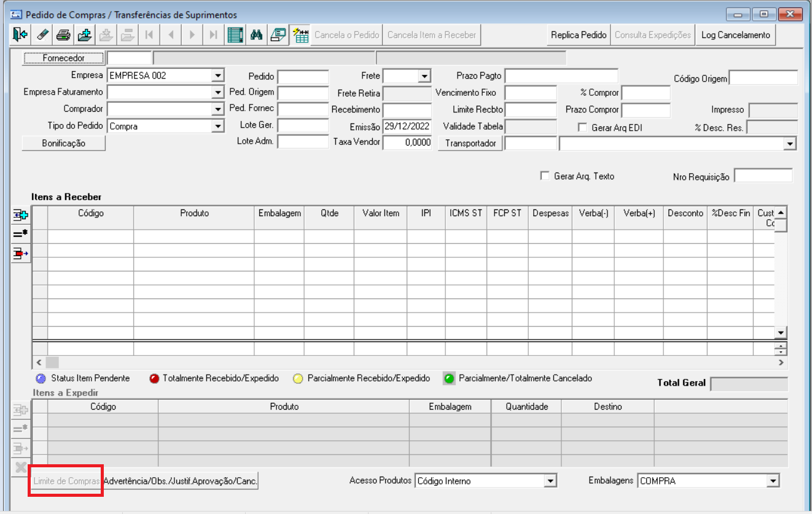The image size is (812, 514).
Task: Open the Embalagens dropdown
Action: tap(773, 481)
